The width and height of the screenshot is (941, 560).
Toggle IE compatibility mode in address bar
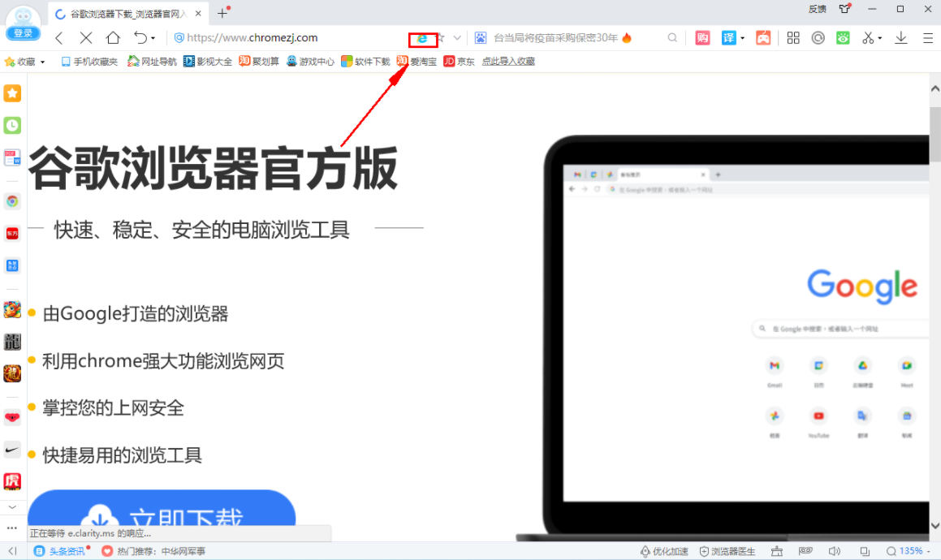pos(421,37)
